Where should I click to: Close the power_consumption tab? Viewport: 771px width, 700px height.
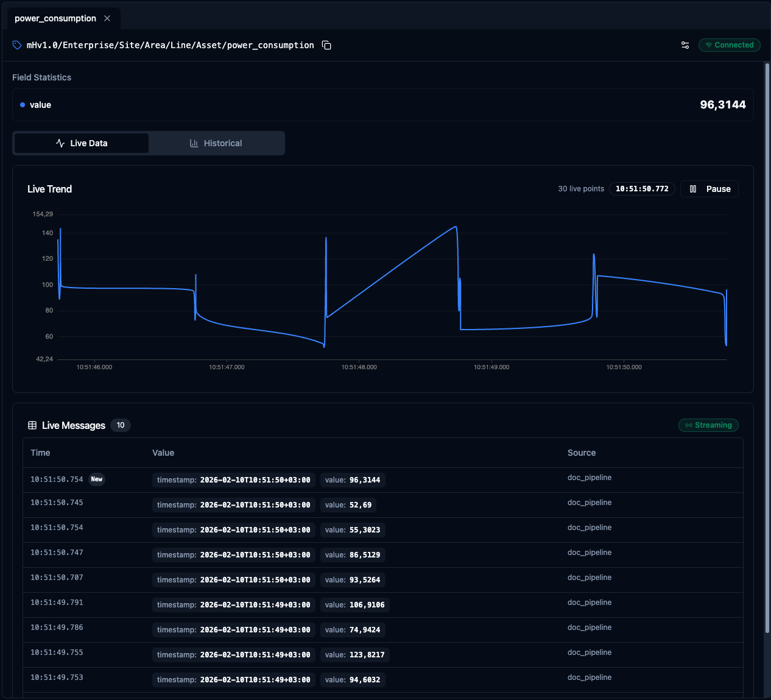point(107,18)
